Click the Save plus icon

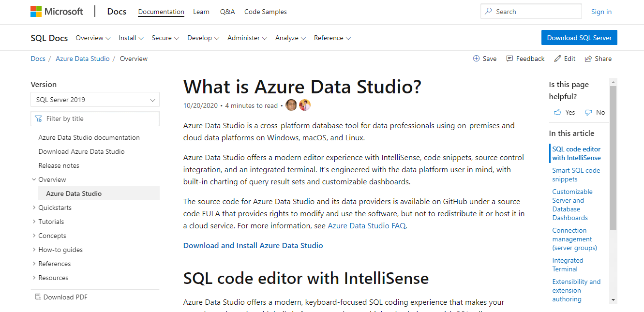tap(476, 59)
